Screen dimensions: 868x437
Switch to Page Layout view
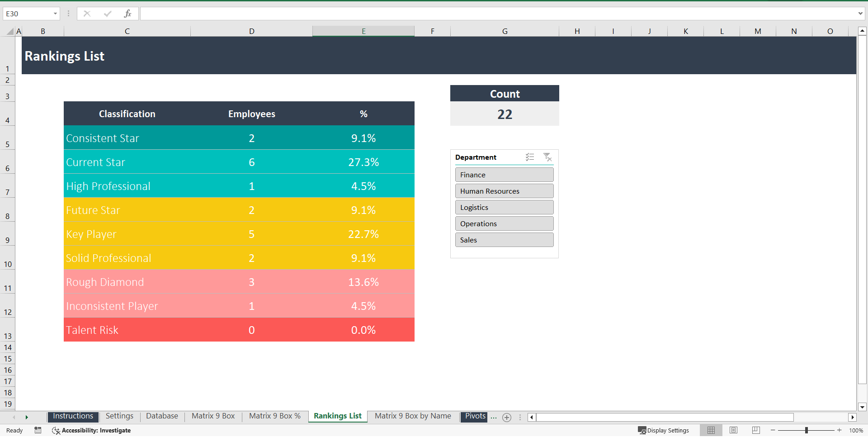click(x=733, y=430)
